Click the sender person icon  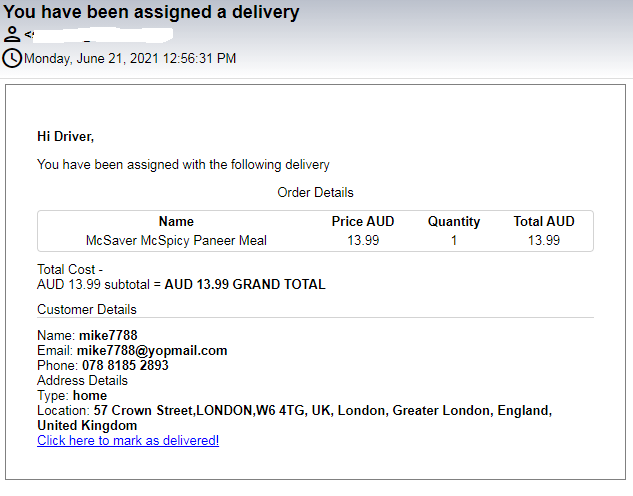click(x=12, y=35)
